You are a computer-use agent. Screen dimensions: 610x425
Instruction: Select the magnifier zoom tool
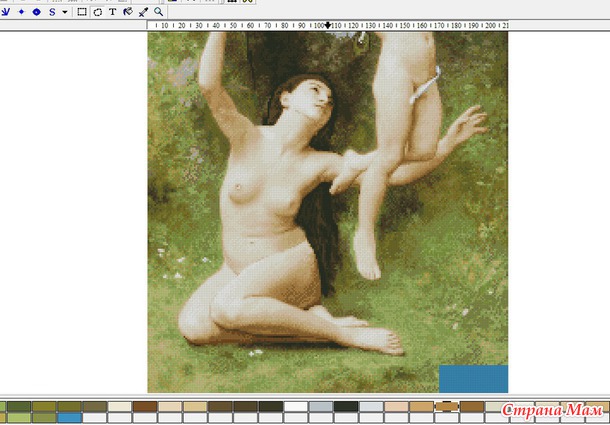[x=158, y=12]
